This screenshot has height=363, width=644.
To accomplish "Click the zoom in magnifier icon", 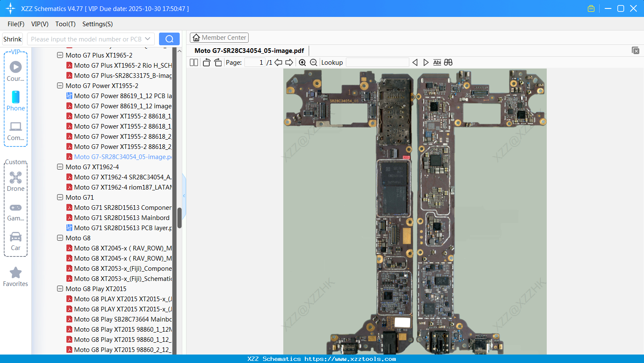I will click(302, 63).
